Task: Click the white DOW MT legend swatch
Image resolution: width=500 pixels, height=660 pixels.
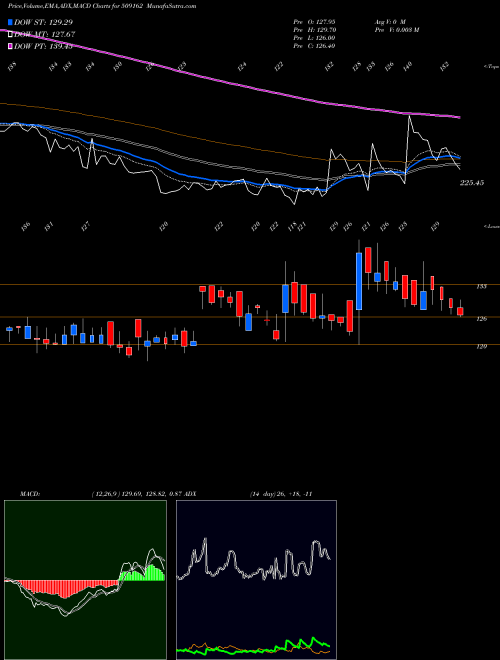Action: tap(10, 34)
